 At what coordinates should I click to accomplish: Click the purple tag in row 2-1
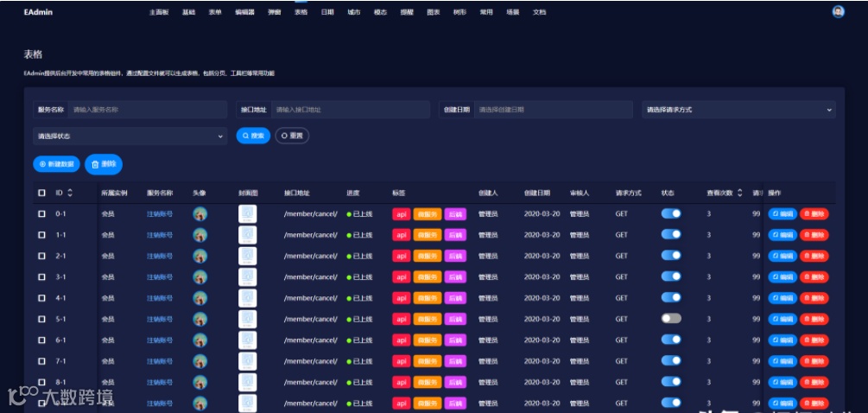coord(455,256)
